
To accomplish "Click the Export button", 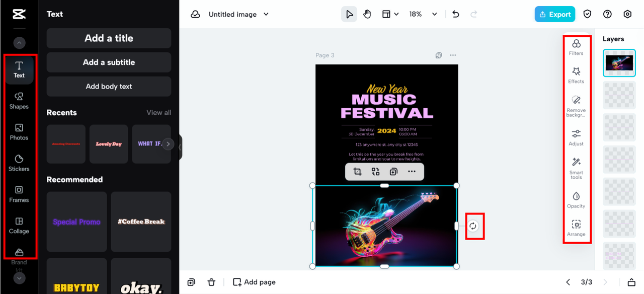I will 555,14.
